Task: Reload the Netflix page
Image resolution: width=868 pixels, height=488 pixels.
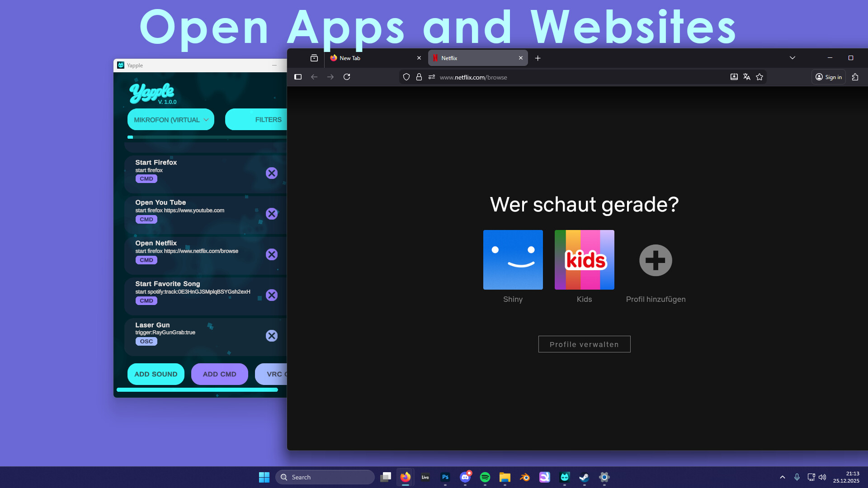Action: (x=347, y=77)
